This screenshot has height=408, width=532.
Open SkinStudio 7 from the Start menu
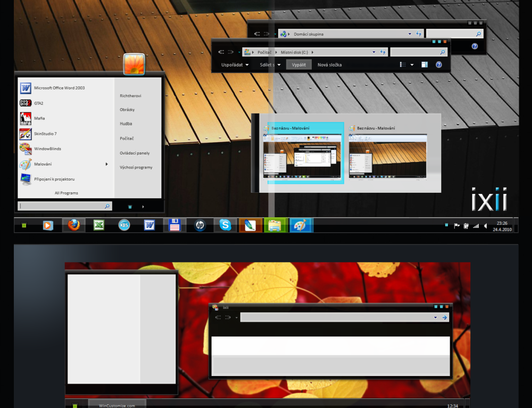[x=45, y=134]
